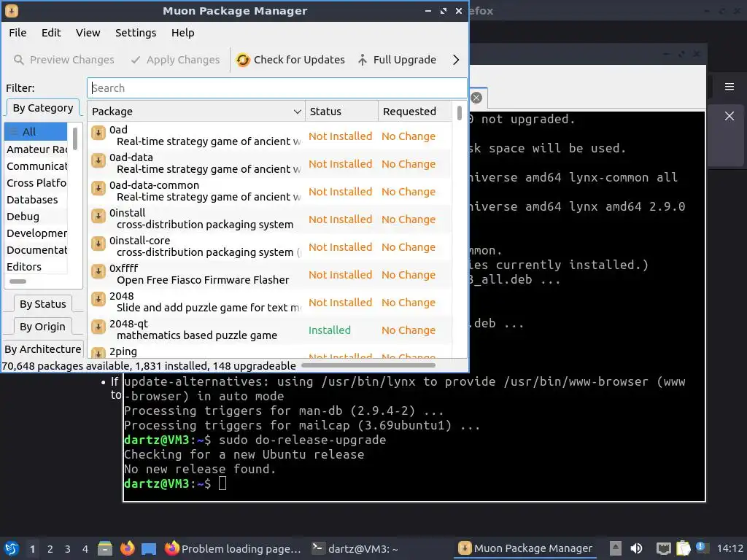Screen dimensions: 747x560
Task: Open the Edit menu
Action: 51,33
